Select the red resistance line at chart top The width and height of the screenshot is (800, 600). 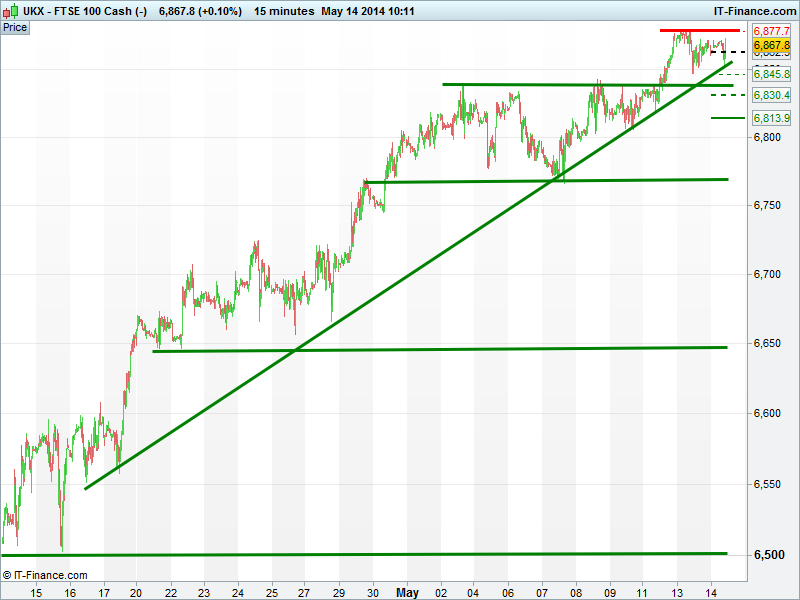pyautogui.click(x=699, y=31)
